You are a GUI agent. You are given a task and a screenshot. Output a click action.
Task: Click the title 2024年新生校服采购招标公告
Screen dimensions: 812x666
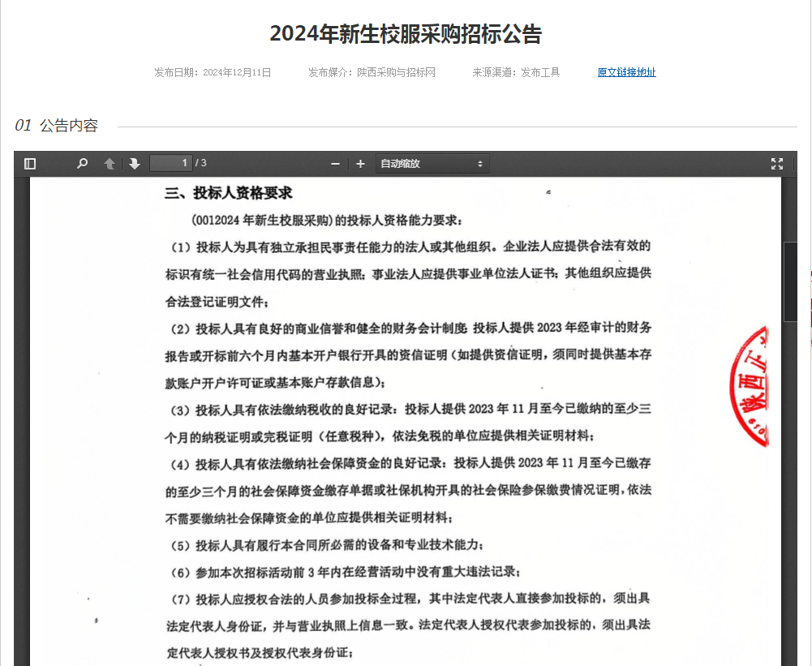pos(406,34)
